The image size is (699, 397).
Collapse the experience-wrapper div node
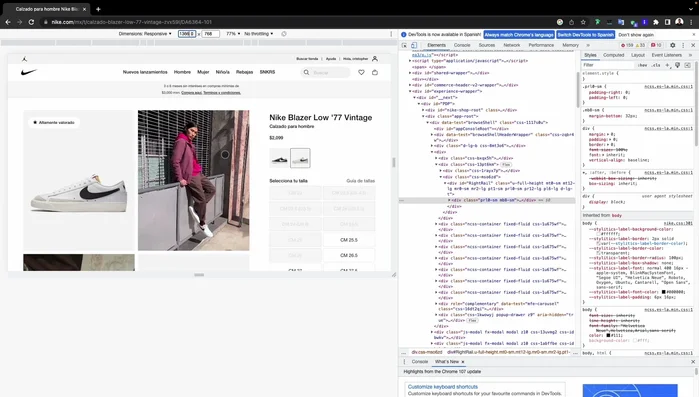coord(410,91)
